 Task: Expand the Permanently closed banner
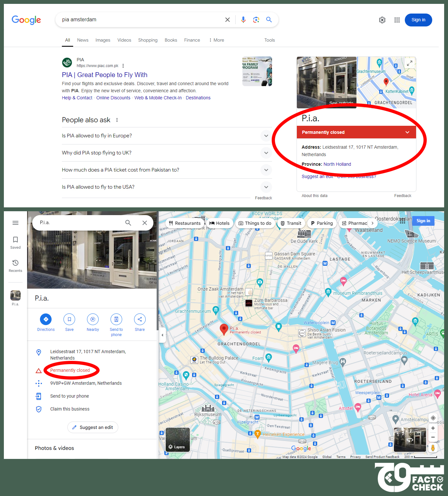(x=407, y=132)
